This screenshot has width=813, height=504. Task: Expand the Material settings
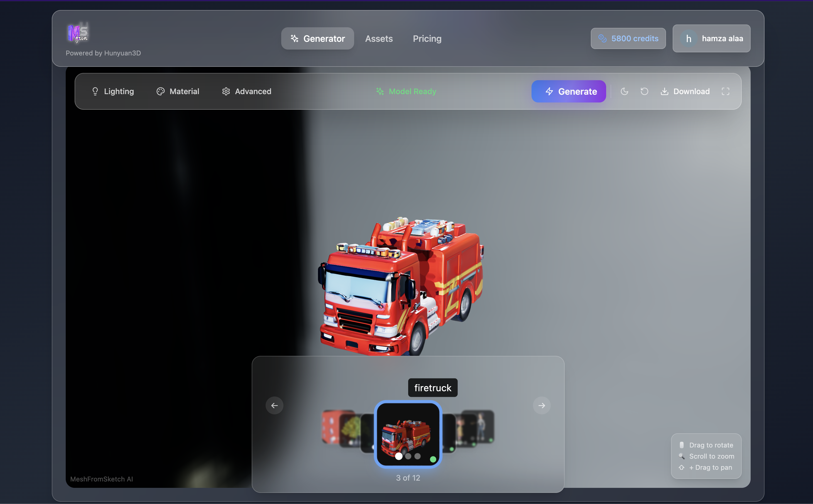coord(178,91)
